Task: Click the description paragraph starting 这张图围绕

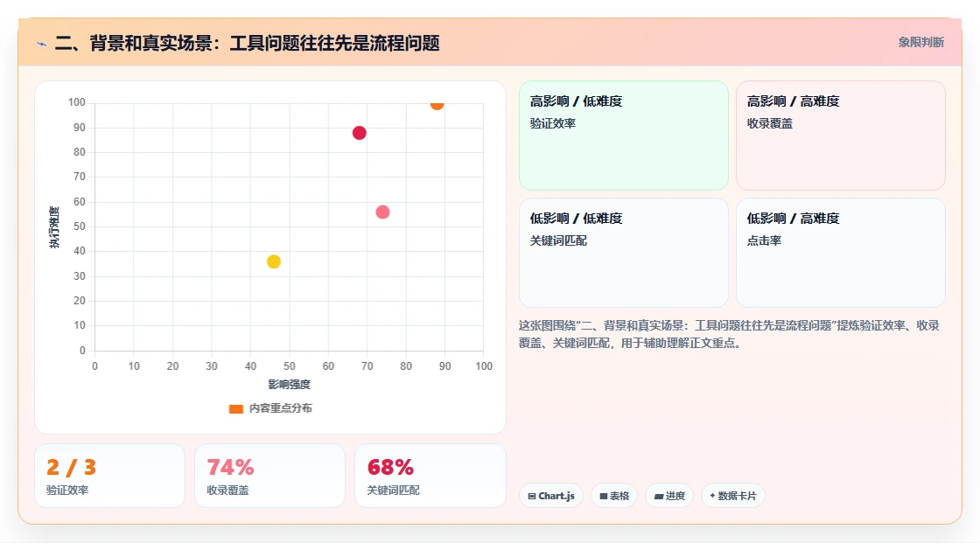Action: tap(729, 334)
